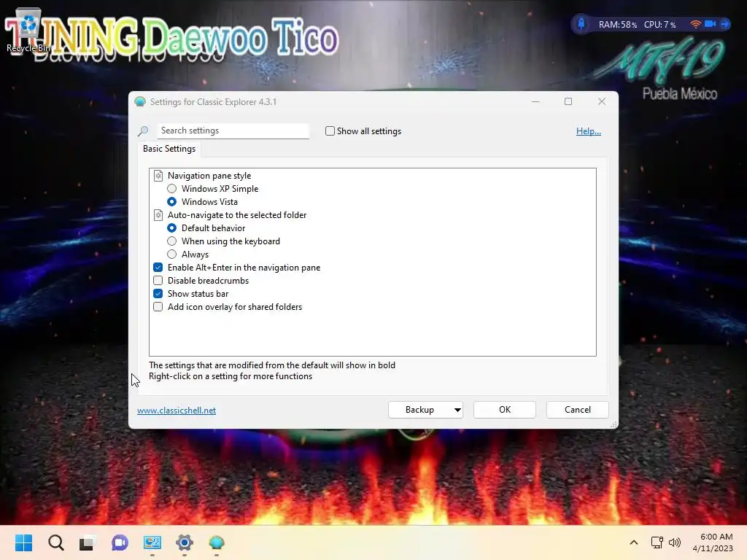747x560 pixels.
Task: Click the Cancel button
Action: pos(578,410)
